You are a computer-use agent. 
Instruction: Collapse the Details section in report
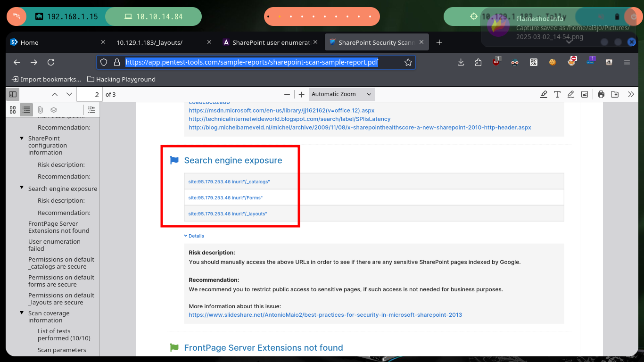pyautogui.click(x=194, y=236)
